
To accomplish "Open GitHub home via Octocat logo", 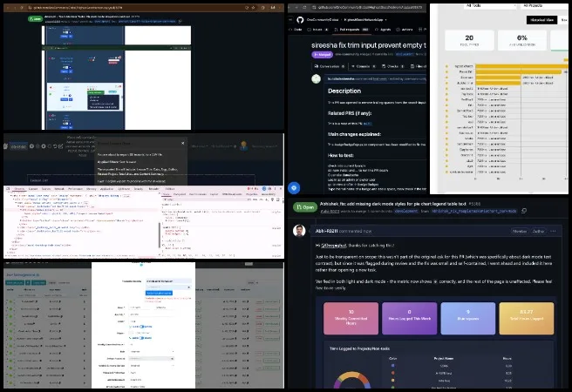I will pos(300,20).
